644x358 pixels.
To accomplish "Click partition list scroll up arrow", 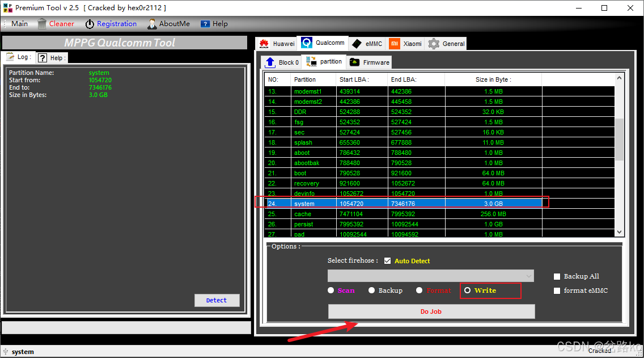I will pos(620,78).
